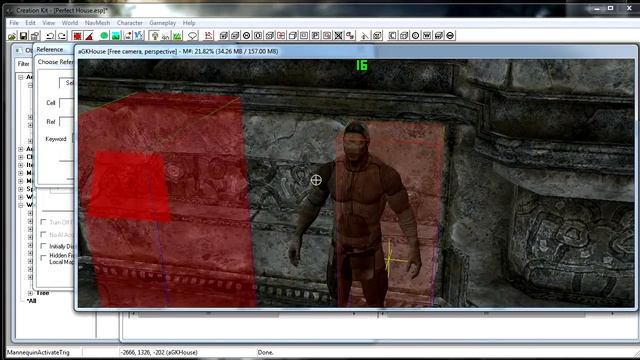
Task: Click the 'Done.' status bar text
Action: point(265,352)
